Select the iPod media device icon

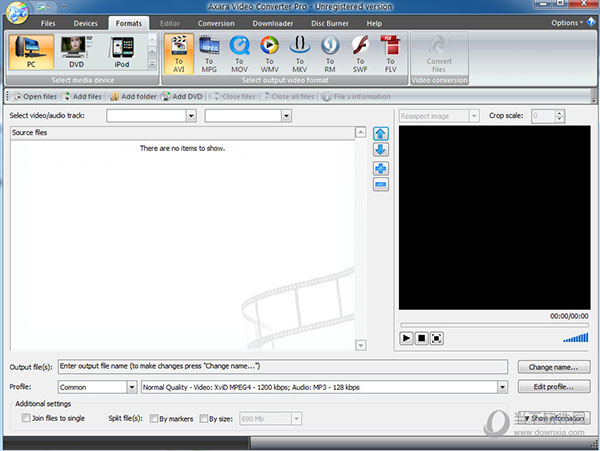pos(122,52)
